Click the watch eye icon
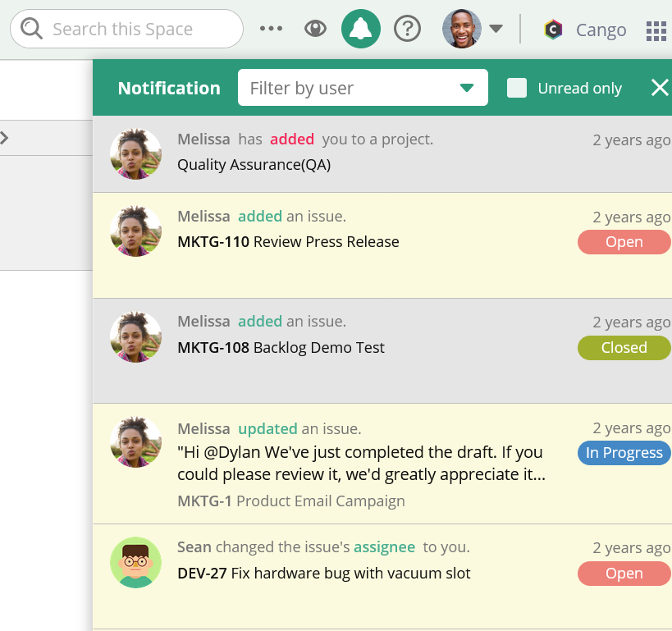The width and height of the screenshot is (672, 631). pyautogui.click(x=315, y=30)
